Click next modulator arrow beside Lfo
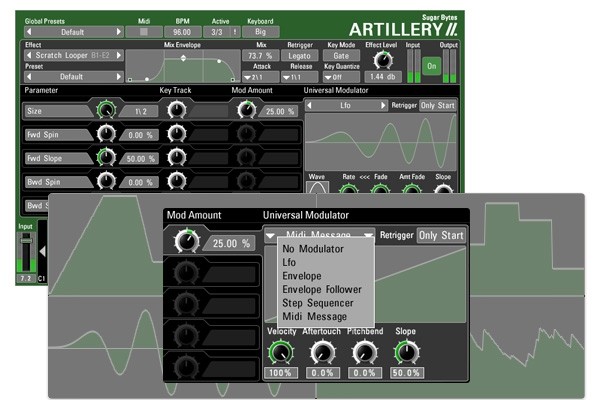 click(x=383, y=105)
